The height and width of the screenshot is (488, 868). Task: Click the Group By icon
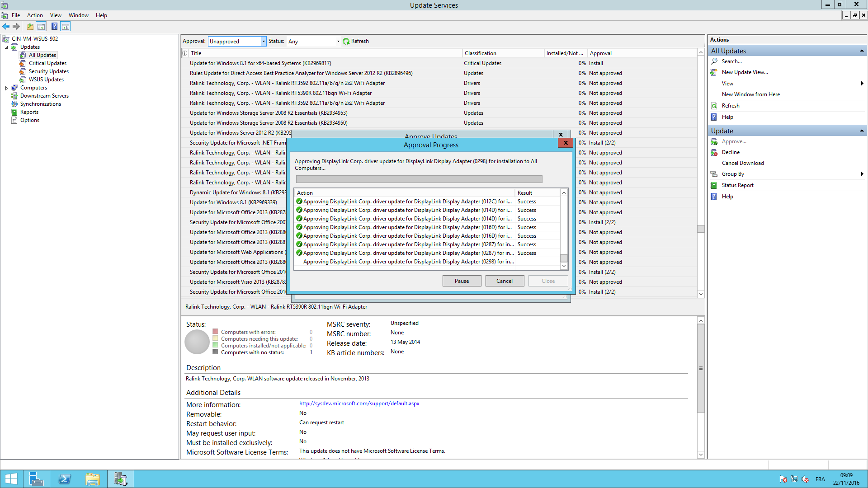point(714,174)
